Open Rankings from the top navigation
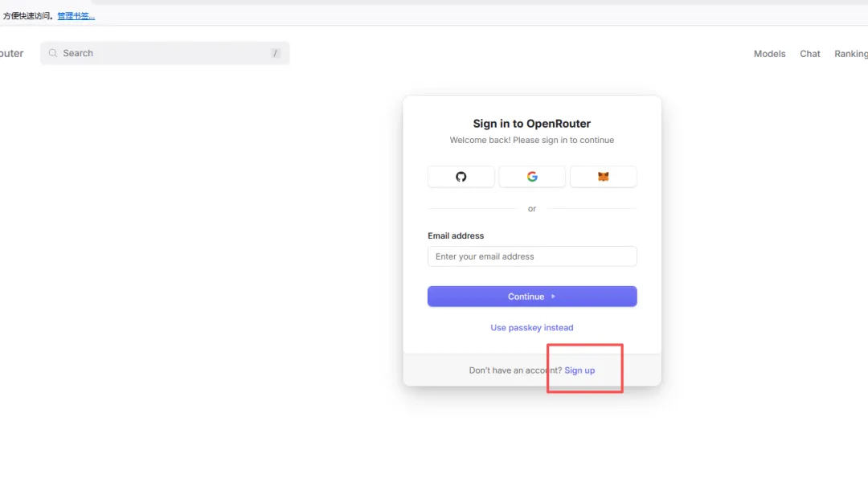Viewport: 868px width, 491px height. tap(851, 54)
